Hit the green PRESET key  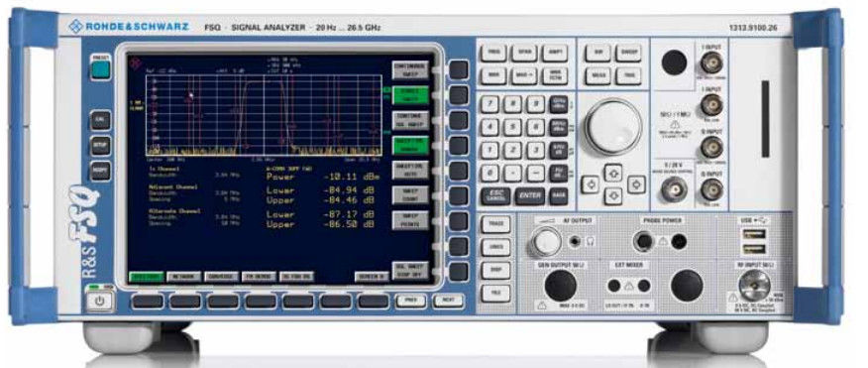tap(101, 70)
